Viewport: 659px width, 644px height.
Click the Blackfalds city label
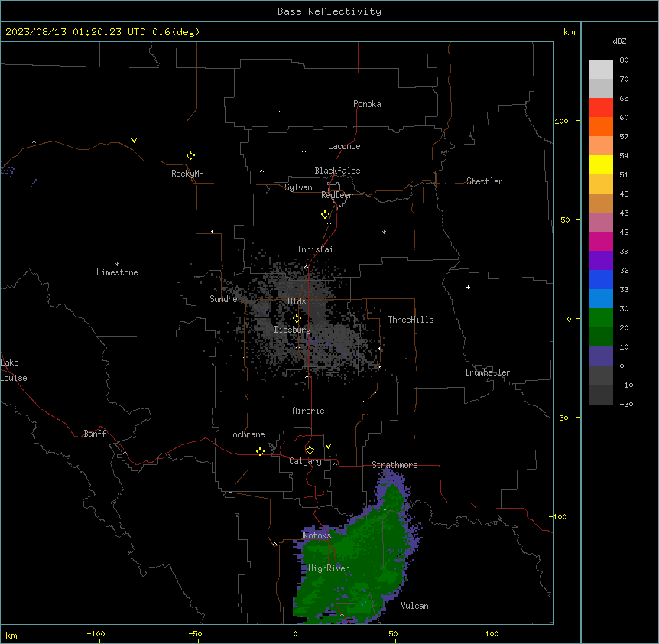[x=337, y=171]
